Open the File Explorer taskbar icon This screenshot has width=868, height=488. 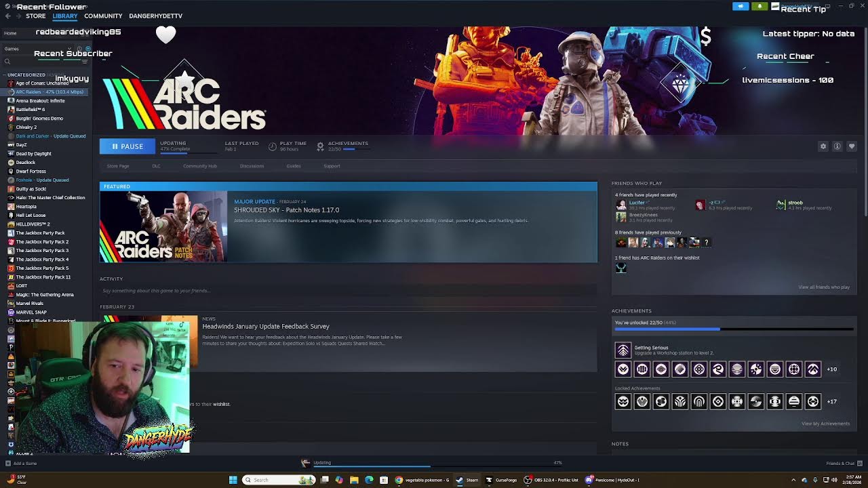pyautogui.click(x=354, y=480)
